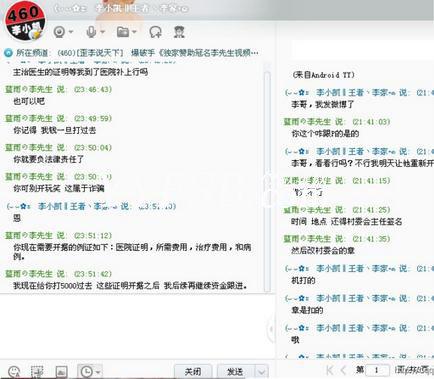Select message 你记得 我钱一旦打过去
The width and height of the screenshot is (434, 379).
(55, 130)
